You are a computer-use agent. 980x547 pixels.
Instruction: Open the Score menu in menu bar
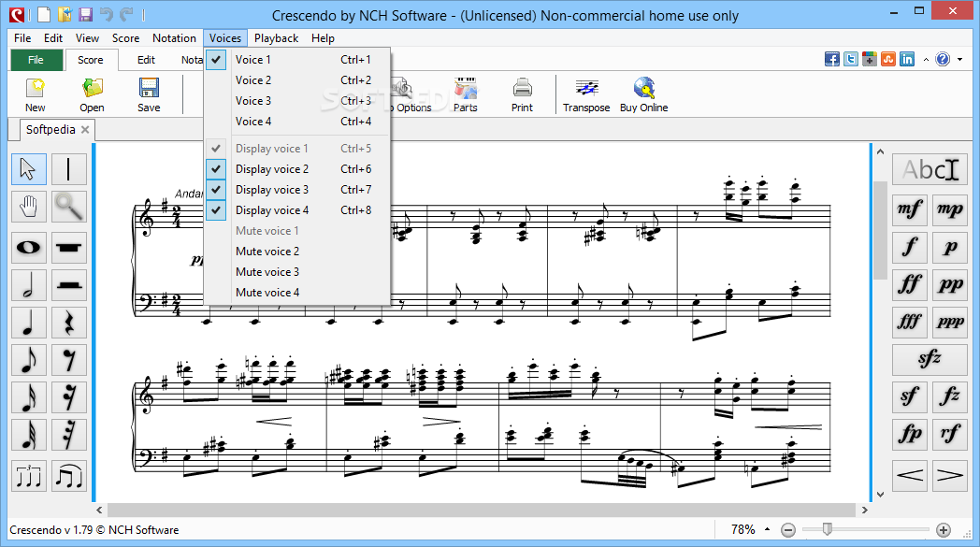point(125,38)
